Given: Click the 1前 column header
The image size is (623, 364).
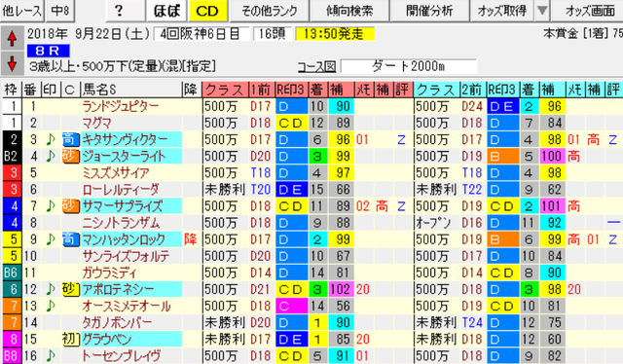Looking at the screenshot, I should coord(262,90).
